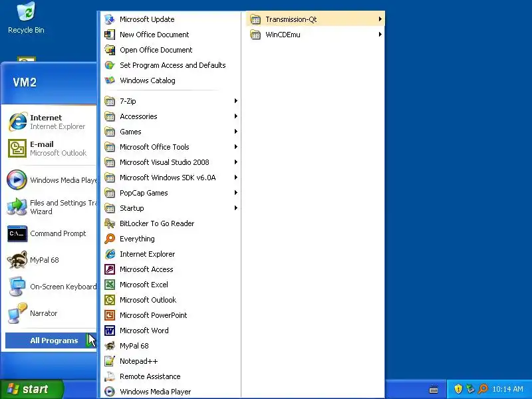The width and height of the screenshot is (532, 399).
Task: Click Microsoft Outlook icon in All Programs
Action: (x=110, y=300)
